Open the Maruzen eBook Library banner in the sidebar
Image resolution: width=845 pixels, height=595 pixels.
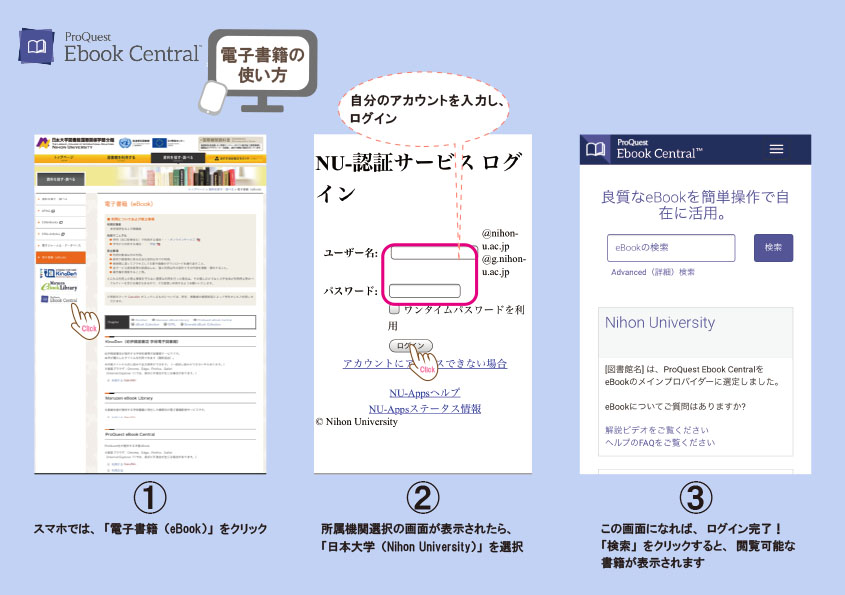[59, 286]
